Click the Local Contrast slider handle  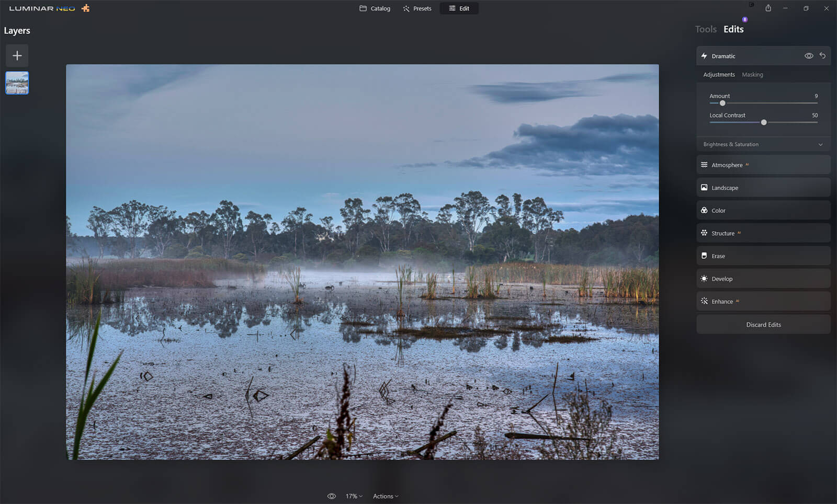[764, 122]
